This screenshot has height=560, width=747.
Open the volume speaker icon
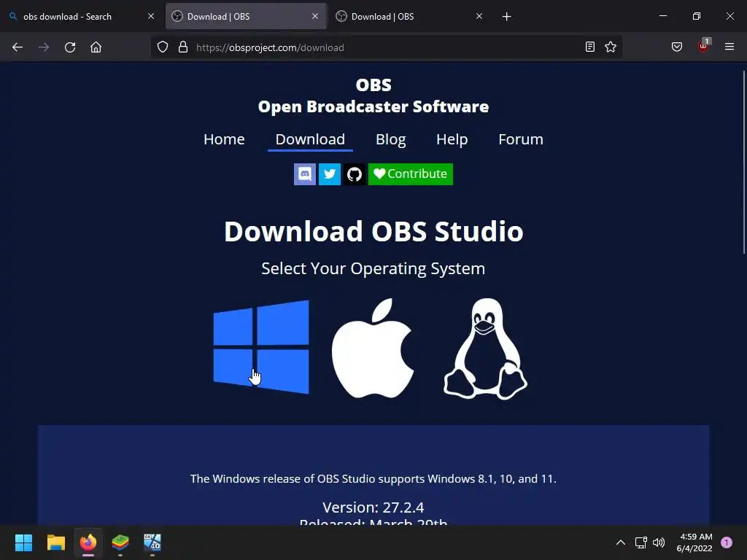(x=659, y=542)
